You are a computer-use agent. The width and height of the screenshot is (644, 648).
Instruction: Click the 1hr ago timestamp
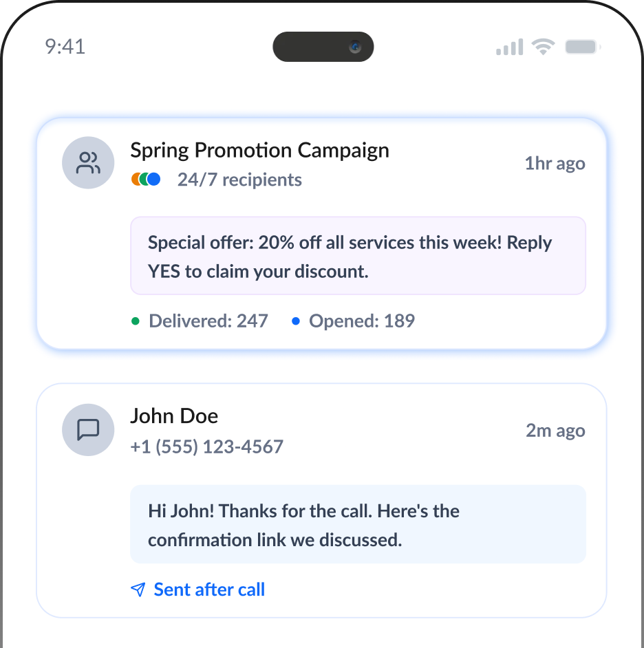555,164
